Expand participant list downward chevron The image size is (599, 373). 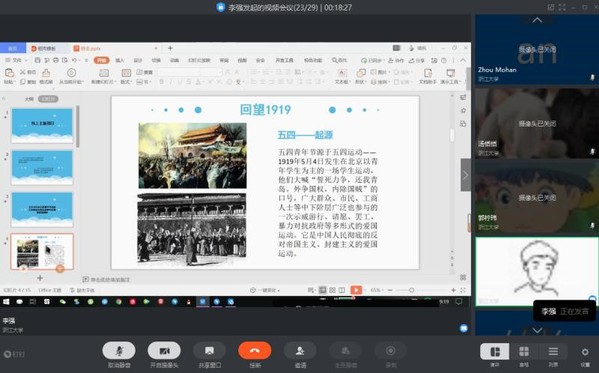(x=537, y=330)
